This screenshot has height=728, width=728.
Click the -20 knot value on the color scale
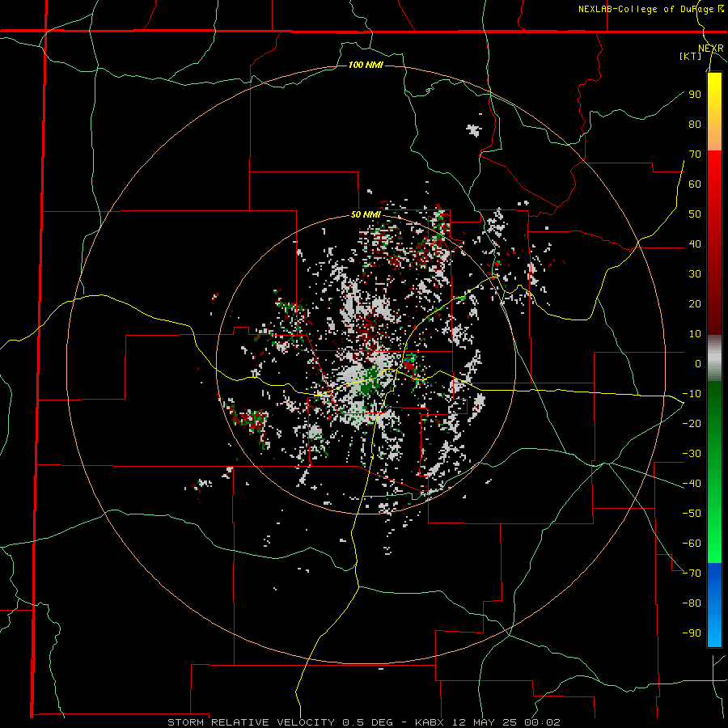click(x=692, y=424)
